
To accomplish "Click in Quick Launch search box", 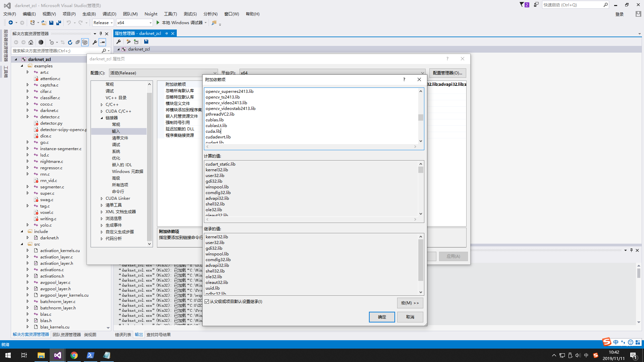I will coord(573,5).
